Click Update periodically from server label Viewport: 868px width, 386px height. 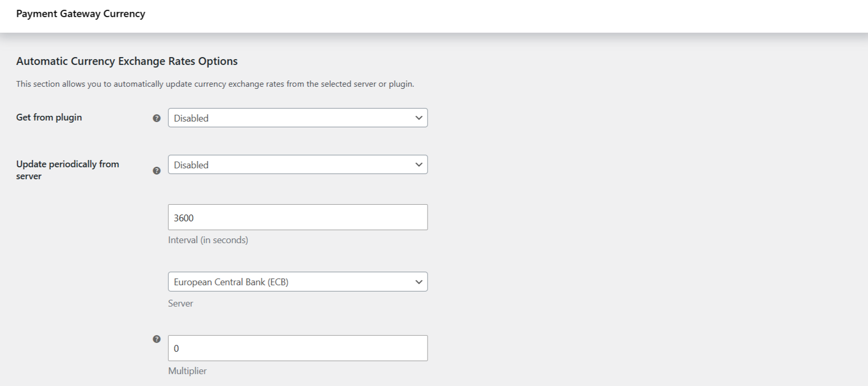point(68,170)
